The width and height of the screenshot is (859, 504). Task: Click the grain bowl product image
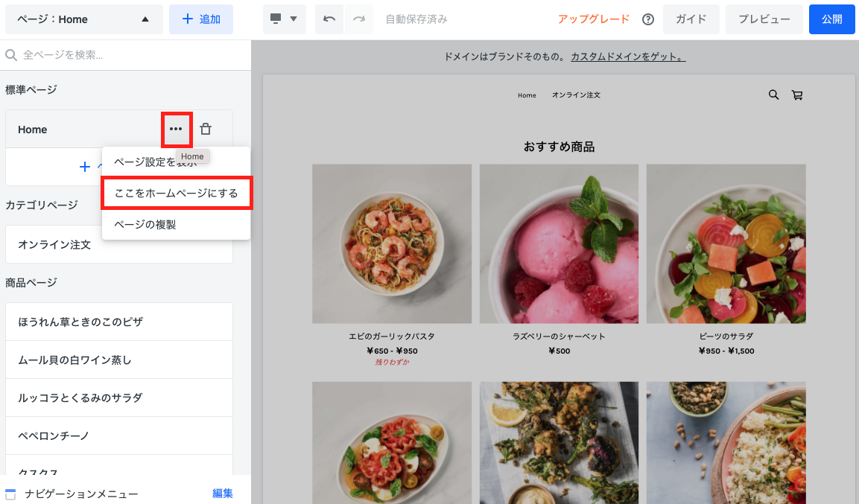726,443
